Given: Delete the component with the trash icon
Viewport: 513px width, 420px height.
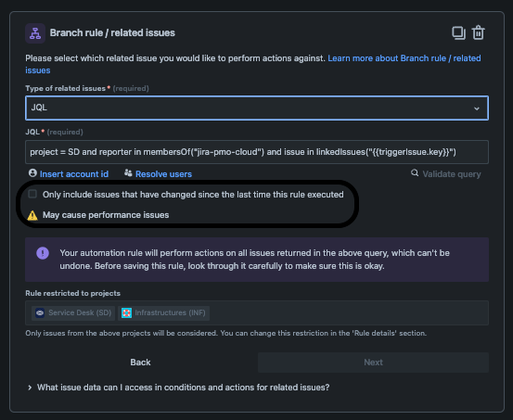Looking at the screenshot, I should click(x=478, y=32).
